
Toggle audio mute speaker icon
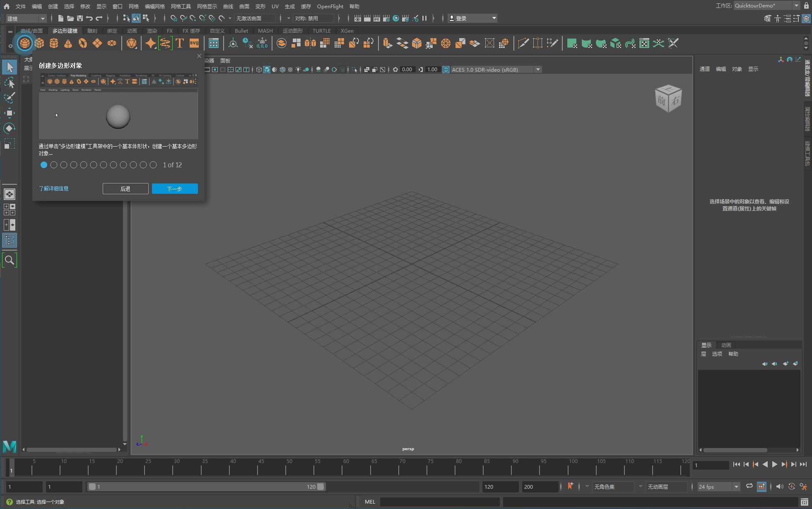tap(779, 487)
